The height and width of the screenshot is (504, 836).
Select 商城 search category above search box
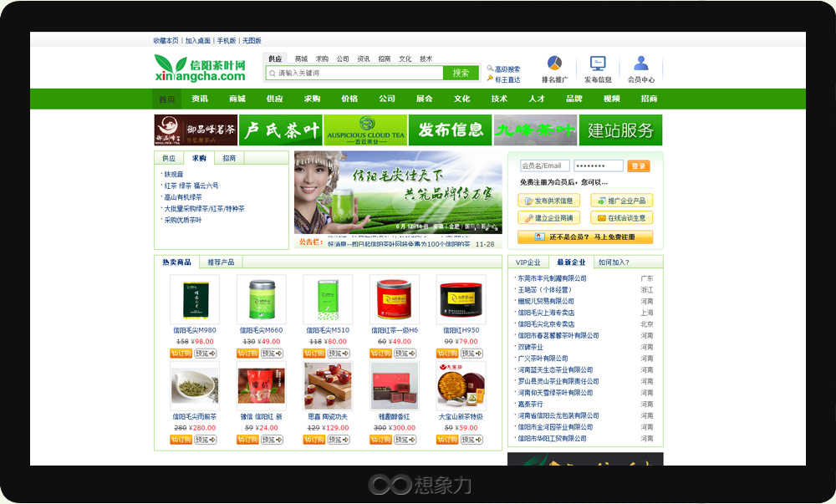pos(301,59)
